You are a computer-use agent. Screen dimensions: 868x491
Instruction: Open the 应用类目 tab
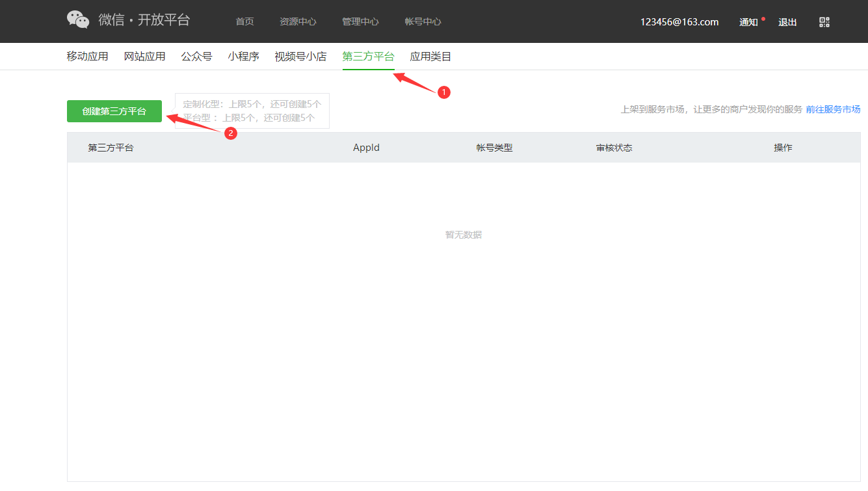[x=430, y=57]
